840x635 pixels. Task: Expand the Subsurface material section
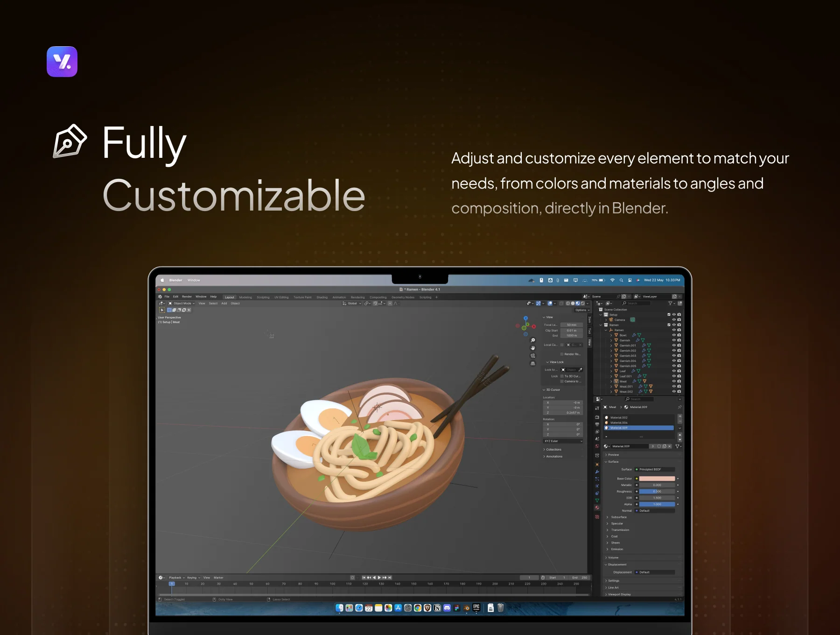618,517
